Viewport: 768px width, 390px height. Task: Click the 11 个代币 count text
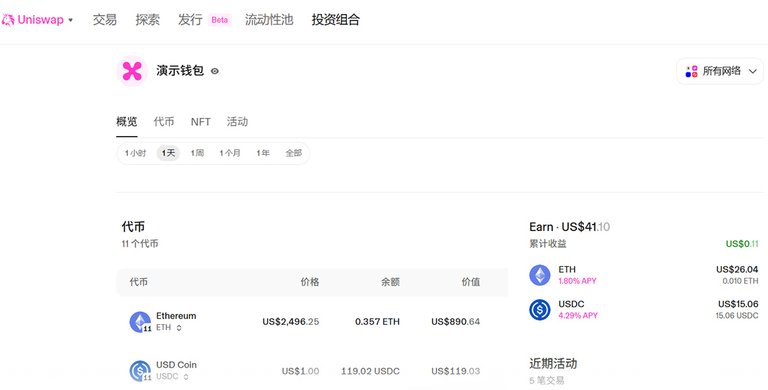pos(140,244)
